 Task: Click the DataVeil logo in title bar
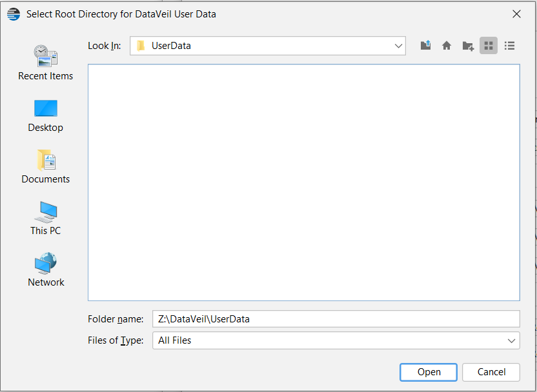[x=14, y=14]
